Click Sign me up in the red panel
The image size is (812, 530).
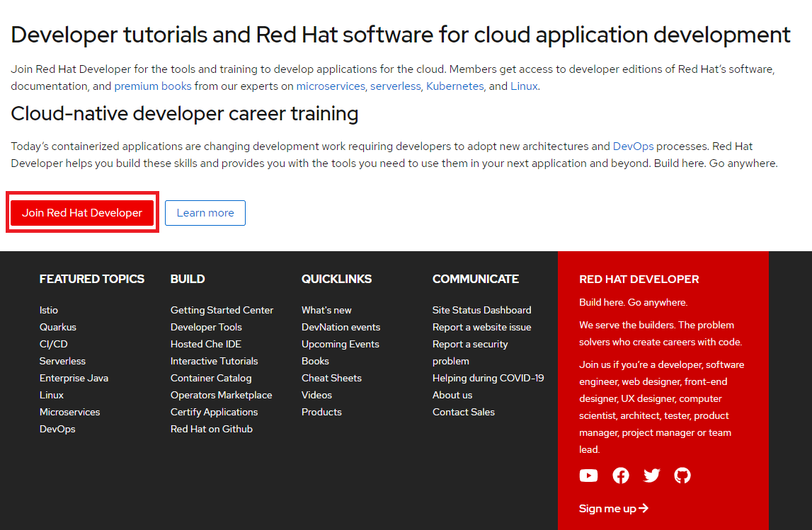[x=607, y=508]
